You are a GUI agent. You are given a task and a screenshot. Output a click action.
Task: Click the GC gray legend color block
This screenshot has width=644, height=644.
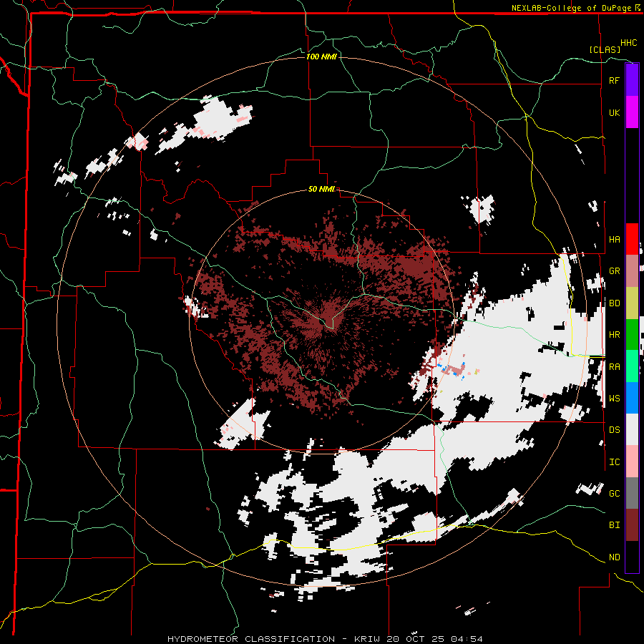pyautogui.click(x=632, y=493)
